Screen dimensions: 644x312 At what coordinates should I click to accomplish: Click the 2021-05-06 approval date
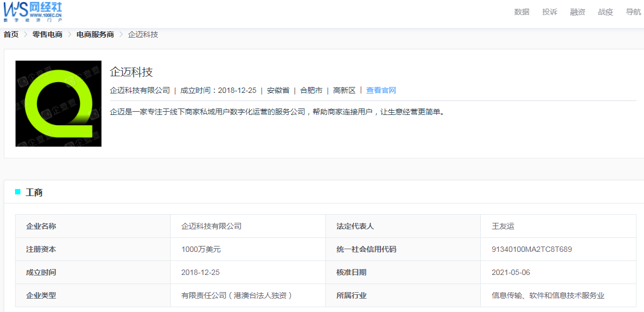point(511,272)
